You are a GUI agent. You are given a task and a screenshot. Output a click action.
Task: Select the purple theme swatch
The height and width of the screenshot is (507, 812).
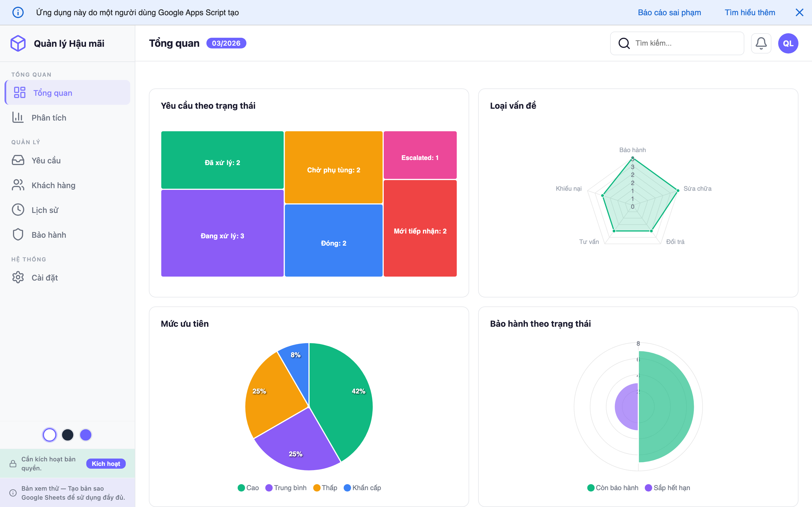(x=85, y=435)
